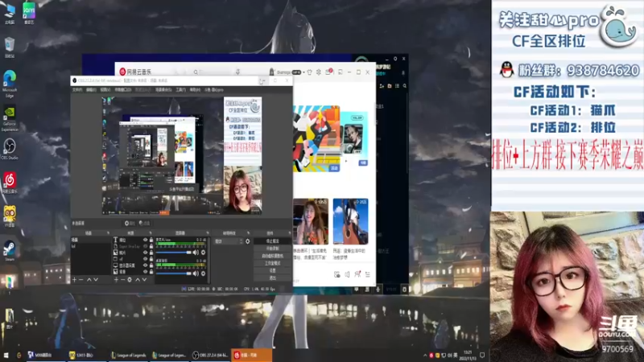Image resolution: width=644 pixels, height=362 pixels.
Task: Toggle visibility of the Super Overlay source
Action: click(145, 246)
